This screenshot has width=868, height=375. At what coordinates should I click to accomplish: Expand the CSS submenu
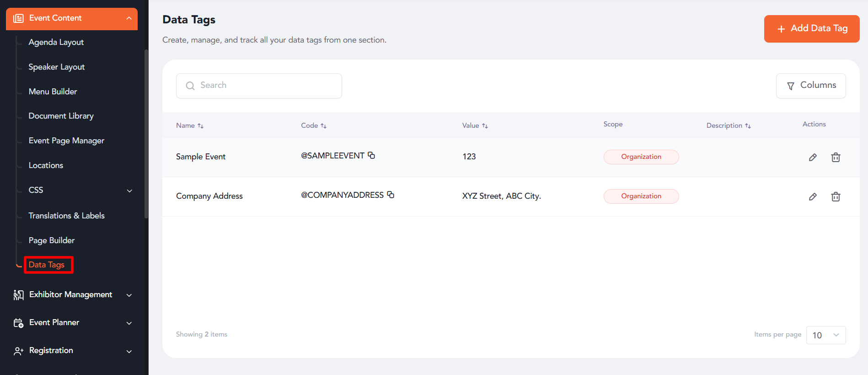[x=129, y=190]
